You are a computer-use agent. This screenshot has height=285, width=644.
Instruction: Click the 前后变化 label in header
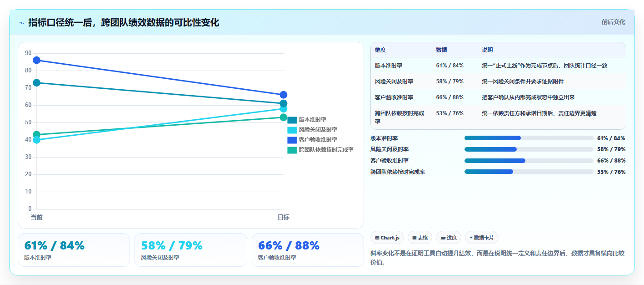tap(613, 22)
